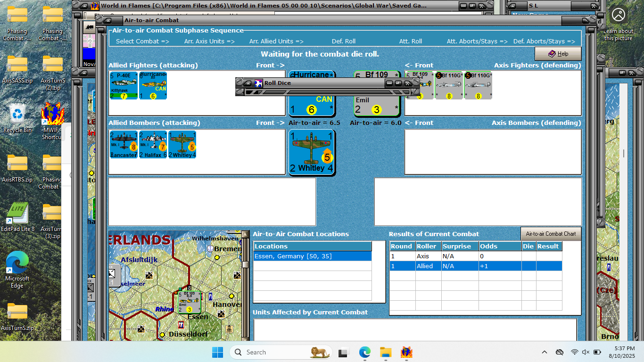This screenshot has width=644, height=362.
Task: Click the Locations column header
Action: click(313, 246)
